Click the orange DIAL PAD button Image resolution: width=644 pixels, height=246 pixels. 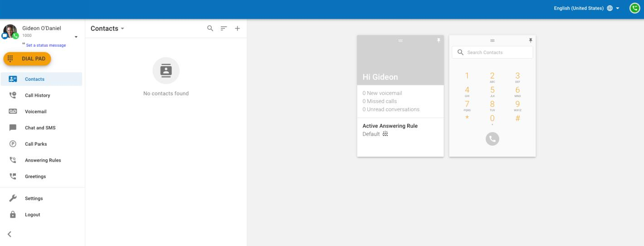[27, 59]
